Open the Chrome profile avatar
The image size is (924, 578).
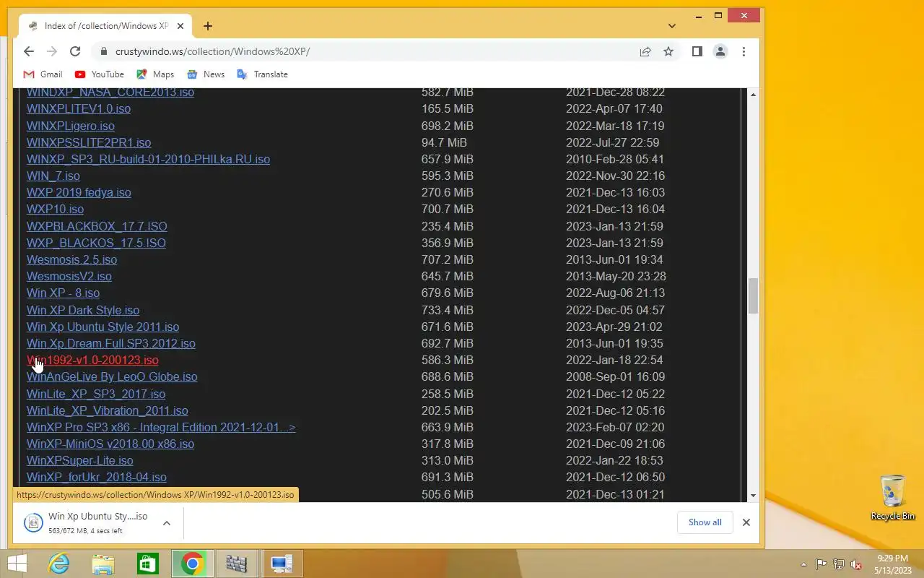(720, 51)
